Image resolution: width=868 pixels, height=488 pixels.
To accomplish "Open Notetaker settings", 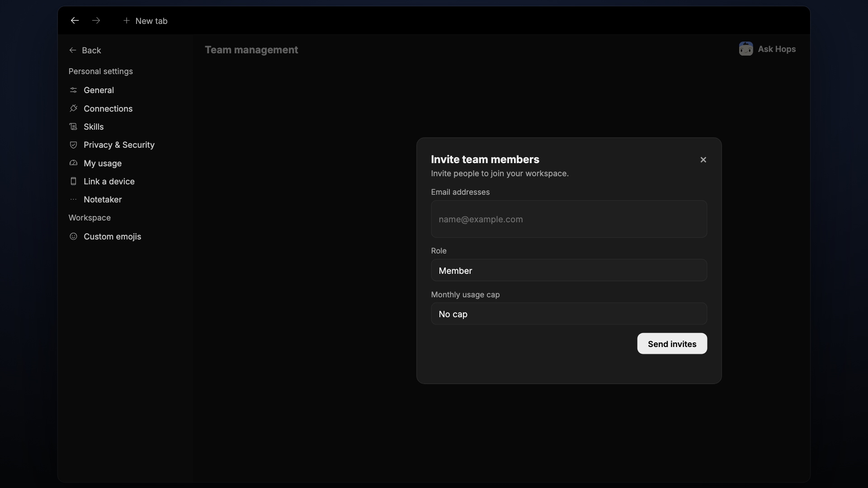I will coord(103,199).
